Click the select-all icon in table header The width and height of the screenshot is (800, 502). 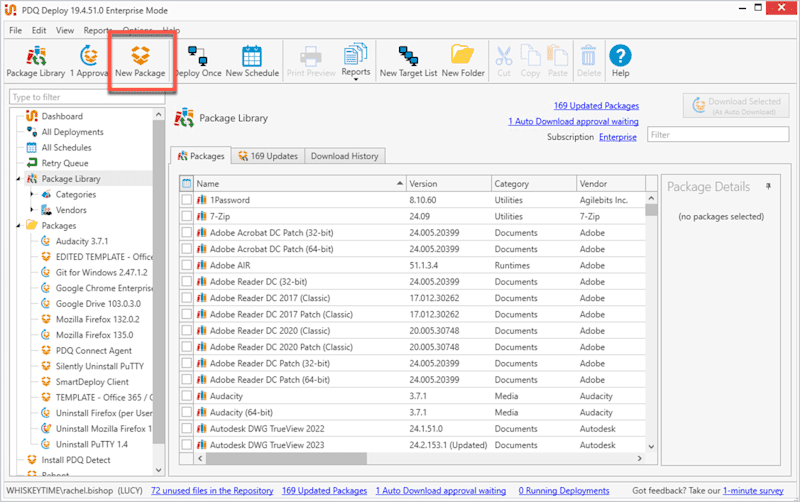[187, 184]
